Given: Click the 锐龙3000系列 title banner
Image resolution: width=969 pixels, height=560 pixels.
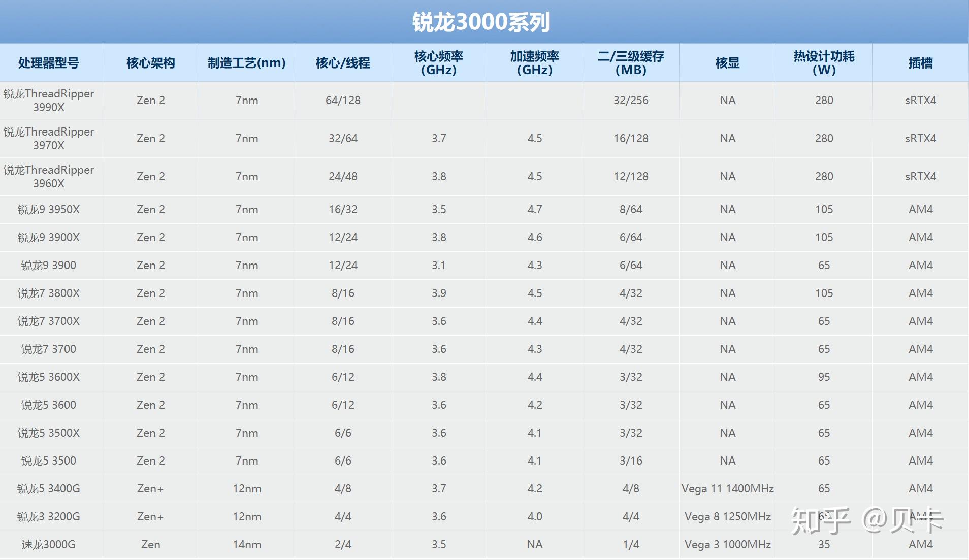Looking at the screenshot, I should (480, 22).
